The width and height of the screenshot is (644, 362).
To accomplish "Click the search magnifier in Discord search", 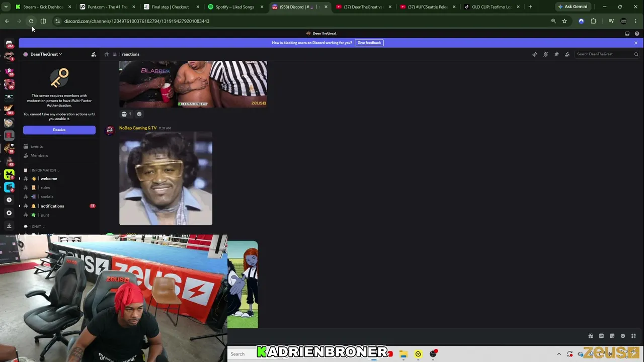I will [636, 54].
